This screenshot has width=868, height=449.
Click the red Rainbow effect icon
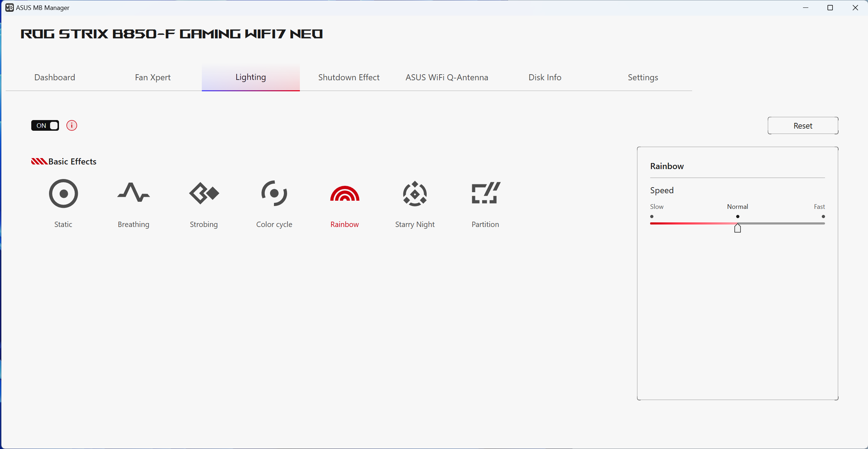point(345,193)
